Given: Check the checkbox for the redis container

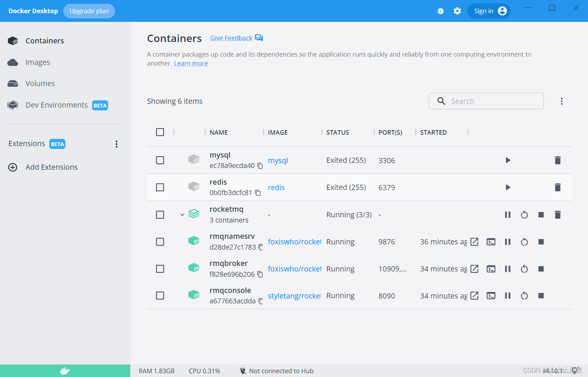Looking at the screenshot, I should (160, 187).
